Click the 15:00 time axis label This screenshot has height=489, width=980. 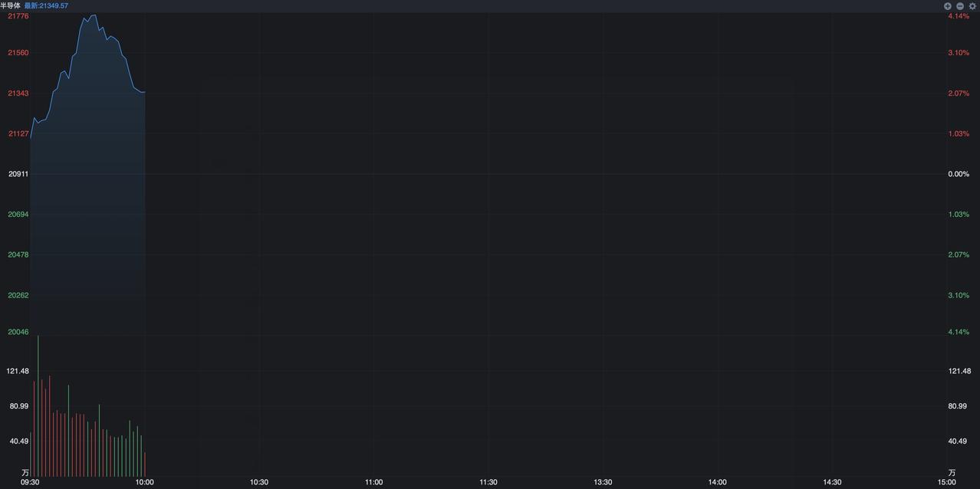click(x=946, y=482)
